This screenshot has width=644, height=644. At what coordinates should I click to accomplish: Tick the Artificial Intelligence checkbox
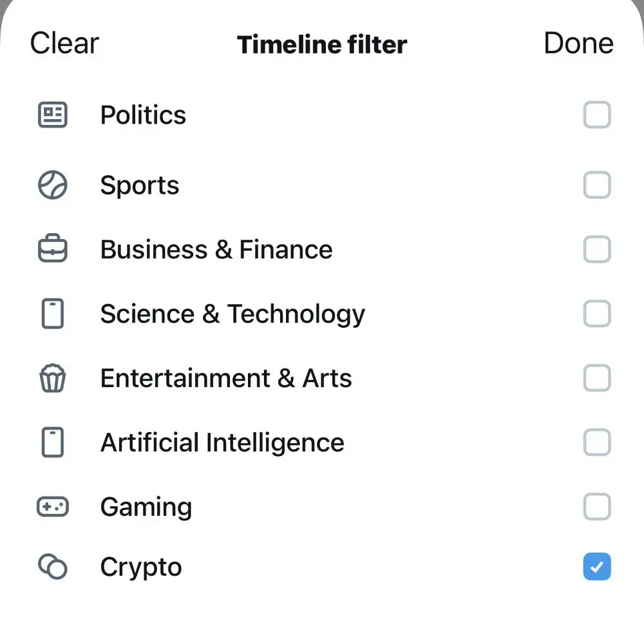(x=596, y=443)
